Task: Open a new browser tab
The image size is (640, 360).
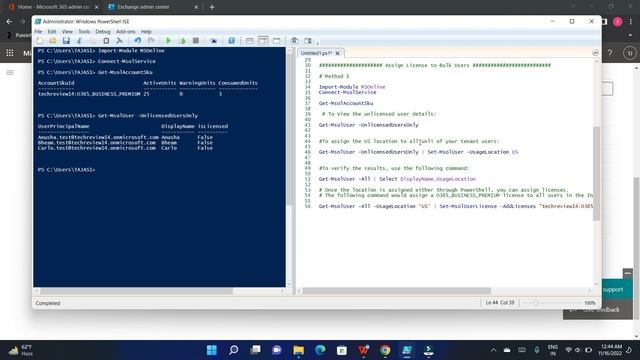Action: (212, 7)
